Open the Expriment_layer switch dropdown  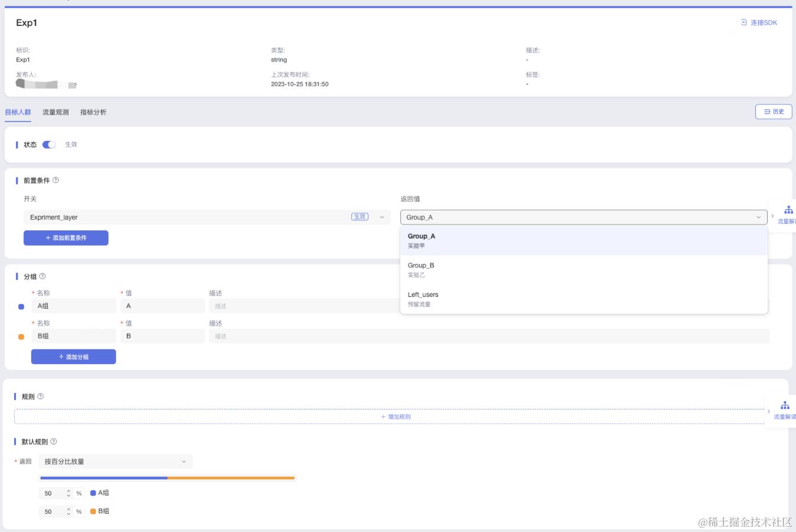pos(207,217)
